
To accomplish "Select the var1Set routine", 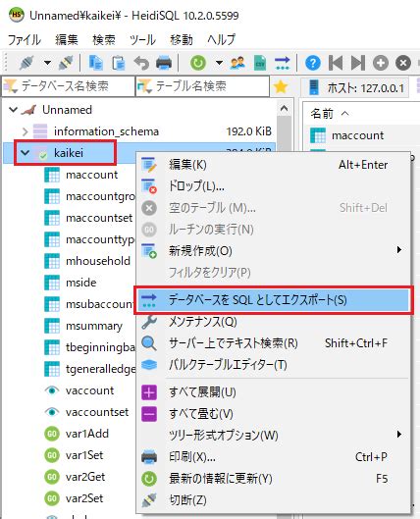I will pos(84,455).
